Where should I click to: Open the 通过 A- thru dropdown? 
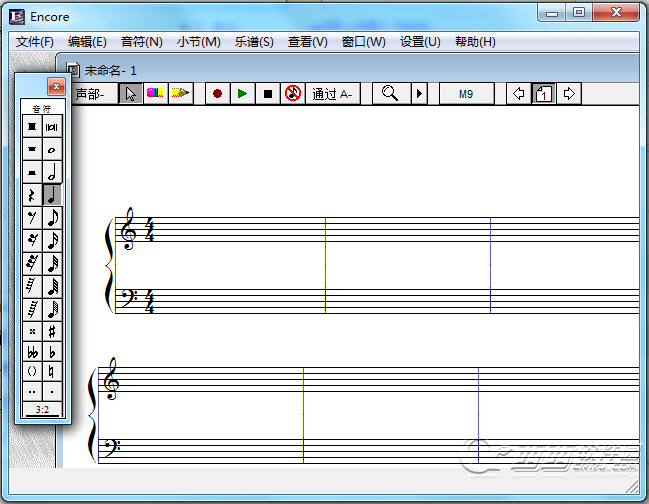point(332,94)
